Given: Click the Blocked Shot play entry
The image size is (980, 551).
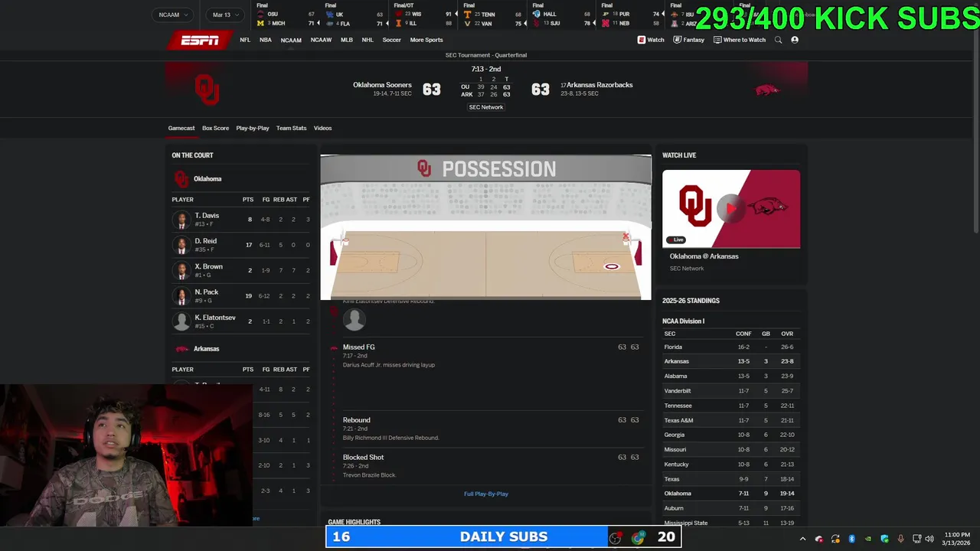Looking at the screenshot, I should tap(486, 466).
